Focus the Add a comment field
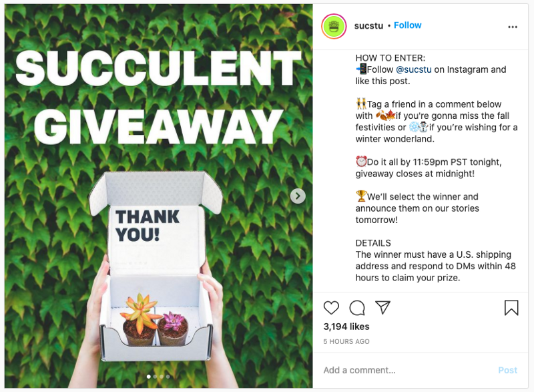534x392 pixels. [x=405, y=370]
